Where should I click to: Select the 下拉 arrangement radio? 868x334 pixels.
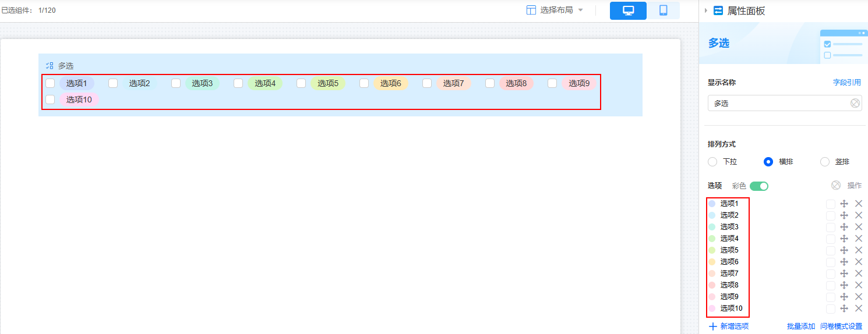[x=712, y=162]
